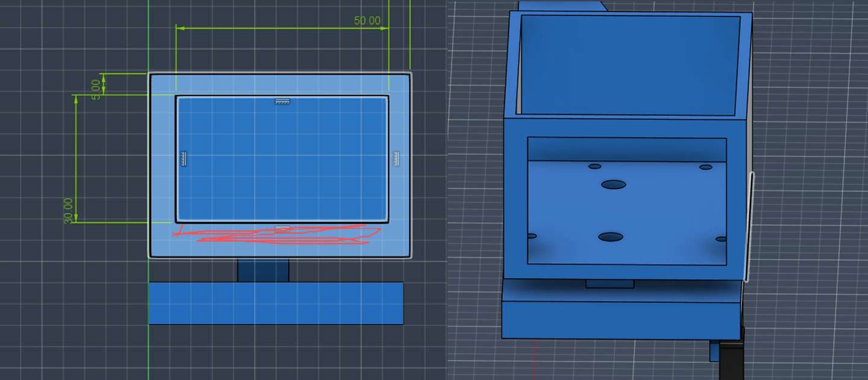Select the upper large oval hole in model
Viewport: 868px width, 380px height.
coord(614,185)
